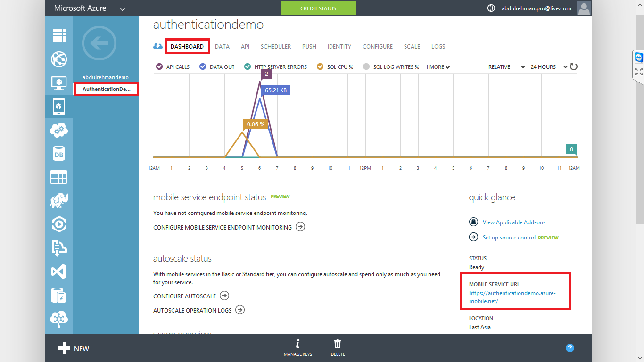Open the All Items grid icon in sidebar
Image resolution: width=644 pixels, height=362 pixels.
(x=59, y=35)
